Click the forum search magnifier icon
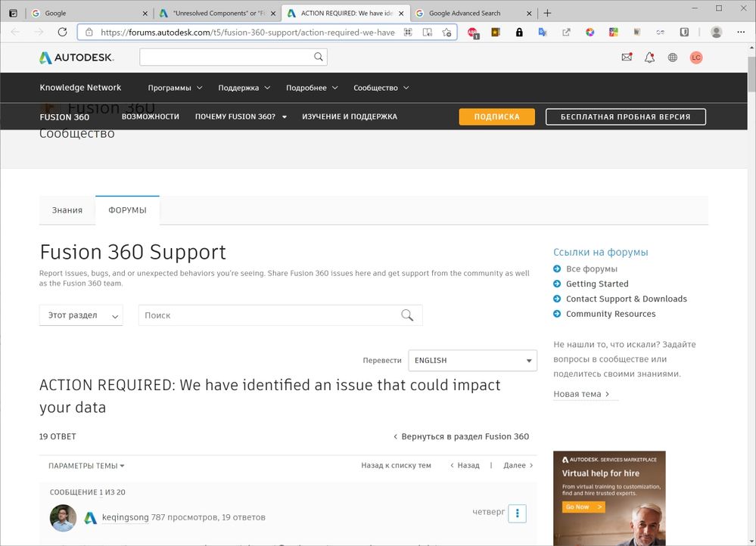The width and height of the screenshot is (756, 546). point(407,315)
